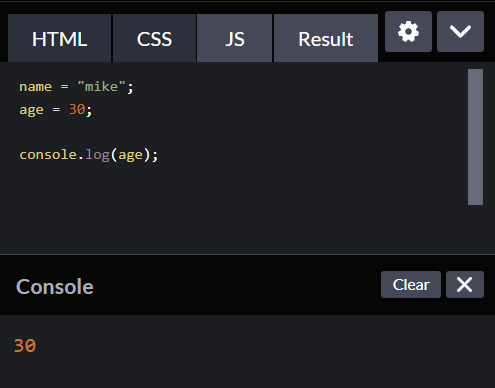Viewport: 495px width, 388px height.
Task: Click the 30 output in console
Action: click(x=25, y=346)
